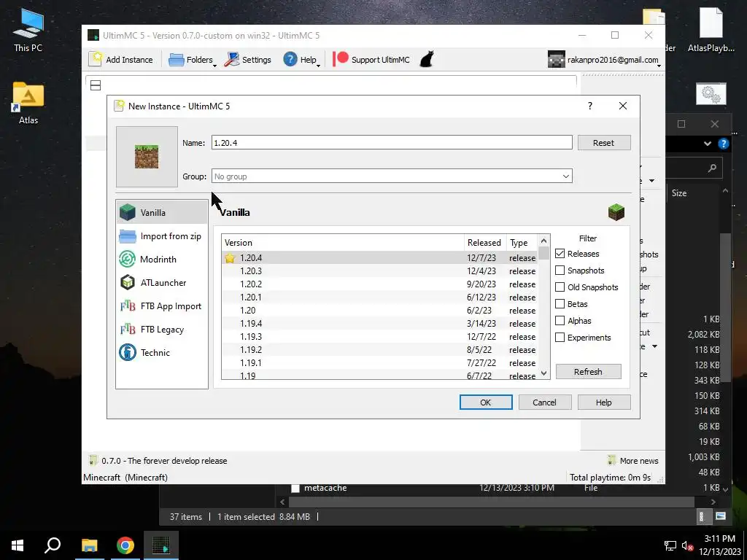Open the Atlas desktop shortcut

pyautogui.click(x=28, y=103)
